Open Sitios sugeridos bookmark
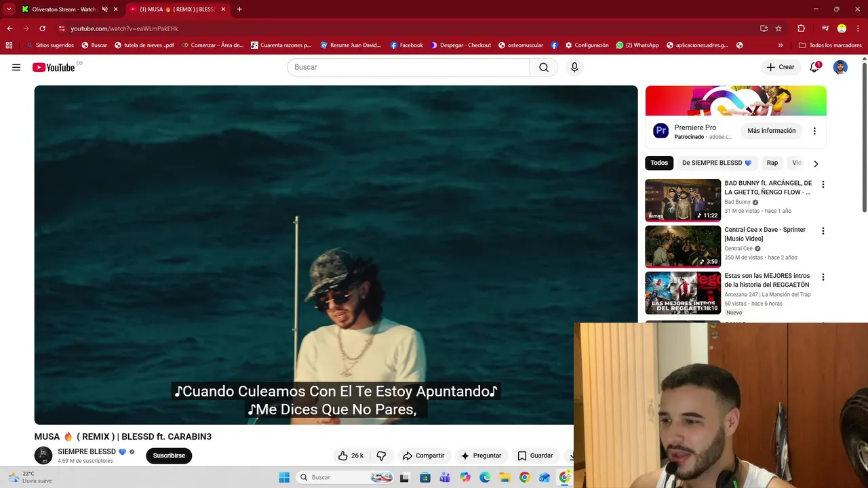Screen dimensions: 868x488 coord(50,45)
